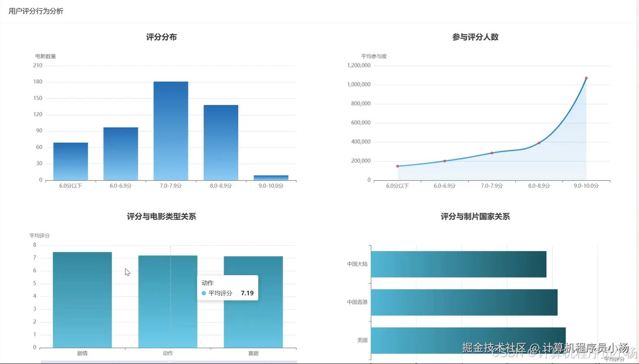Click the 6.0分以下 data point on 参与评分人数 line
The width and height of the screenshot is (639, 364).
pos(398,166)
